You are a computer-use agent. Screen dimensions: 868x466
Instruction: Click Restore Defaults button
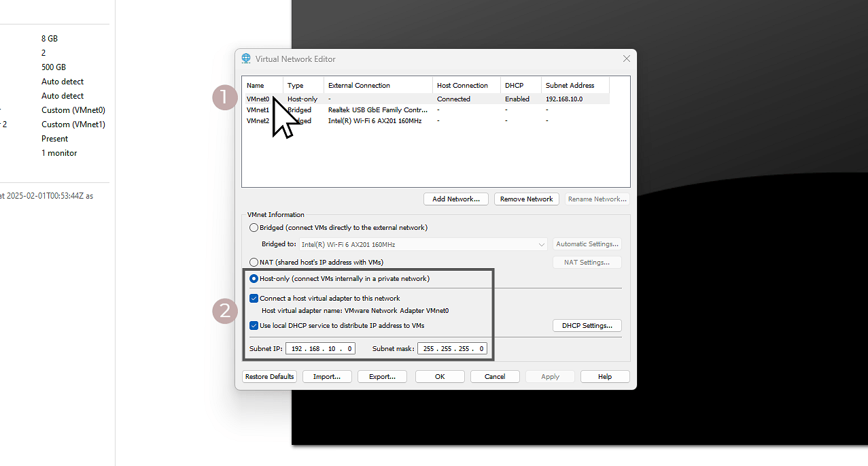click(x=270, y=377)
